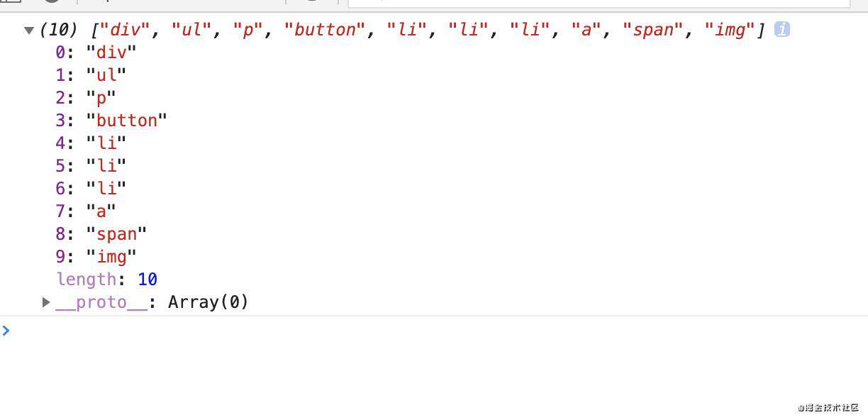Select the index 6 "li" entry

click(x=91, y=188)
